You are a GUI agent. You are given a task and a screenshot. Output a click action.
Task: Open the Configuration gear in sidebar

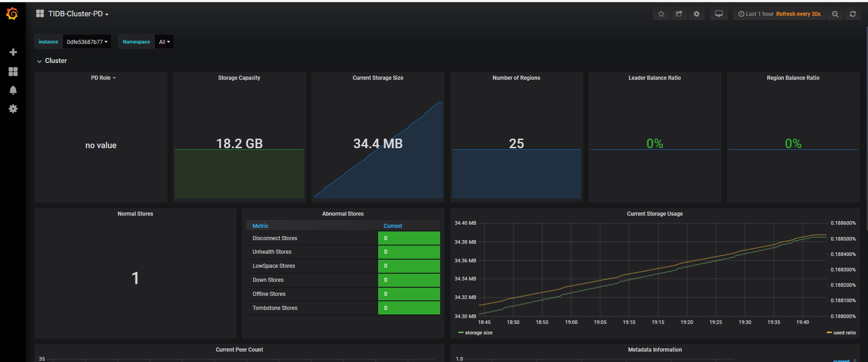pyautogui.click(x=13, y=109)
